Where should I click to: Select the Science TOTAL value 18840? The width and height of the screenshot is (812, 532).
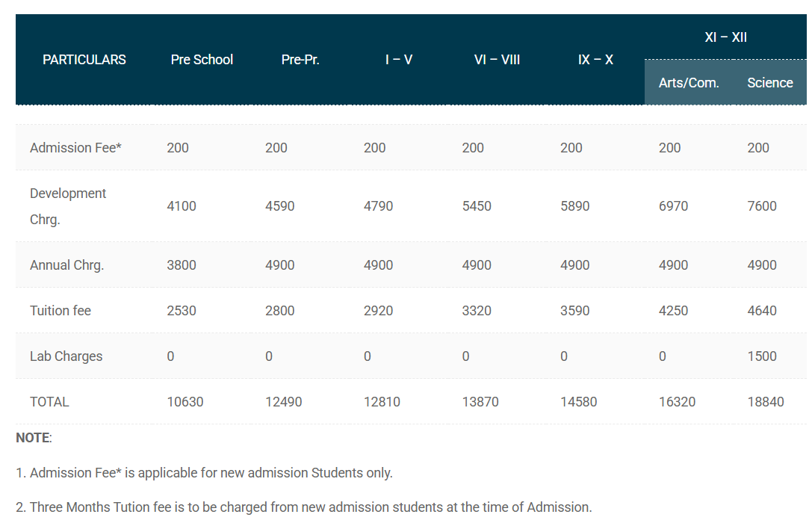click(766, 401)
